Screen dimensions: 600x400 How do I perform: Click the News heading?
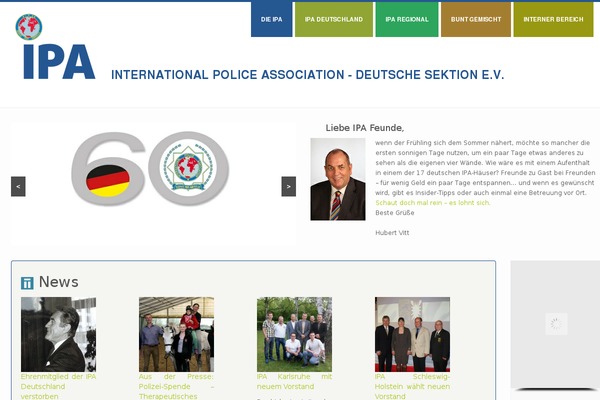coord(59,282)
